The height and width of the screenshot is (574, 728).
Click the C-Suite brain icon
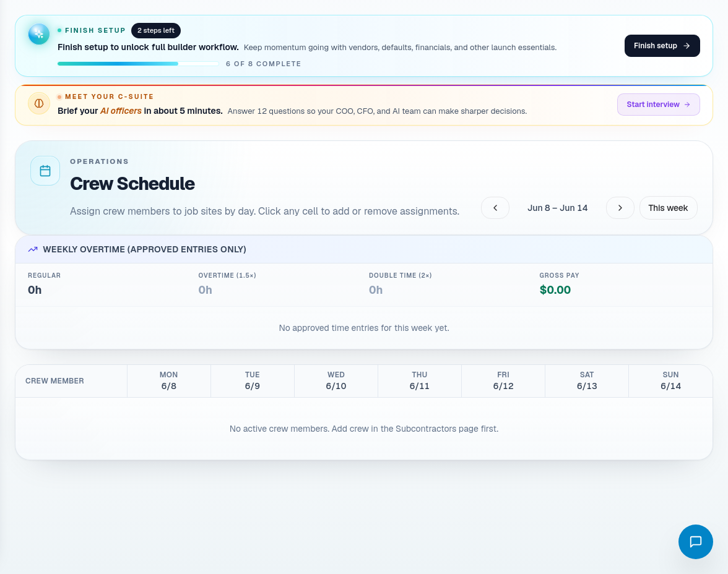39,103
